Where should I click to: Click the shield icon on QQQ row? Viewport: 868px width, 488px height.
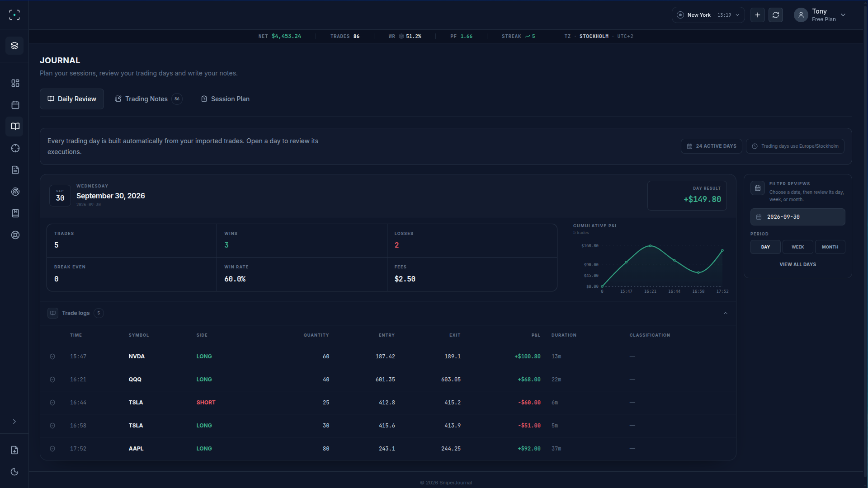pos(52,380)
